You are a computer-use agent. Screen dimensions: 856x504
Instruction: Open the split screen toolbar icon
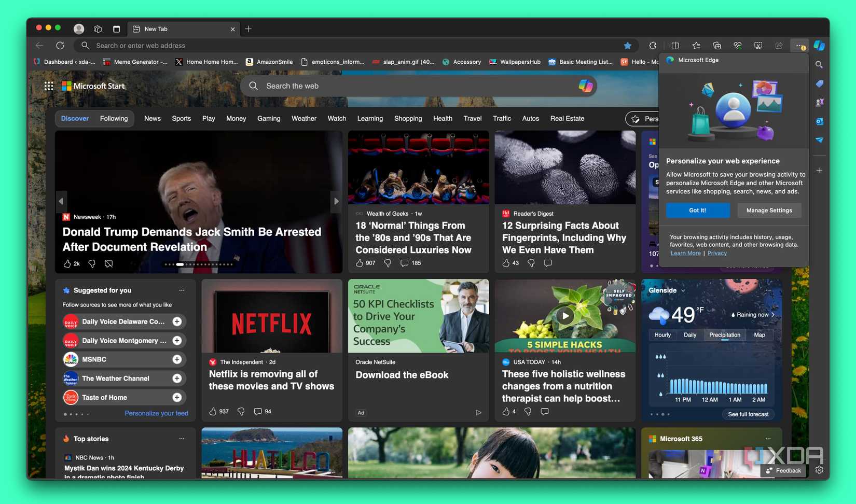pos(675,46)
